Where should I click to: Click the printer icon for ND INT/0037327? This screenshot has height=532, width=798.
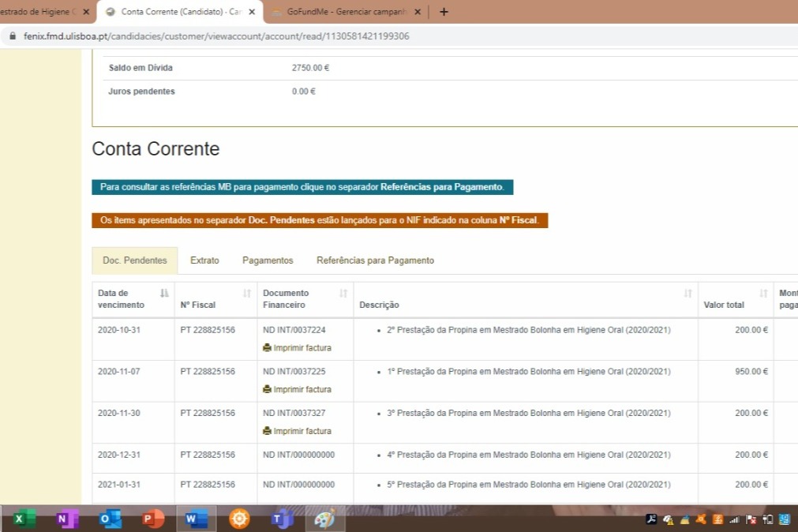[268, 431]
